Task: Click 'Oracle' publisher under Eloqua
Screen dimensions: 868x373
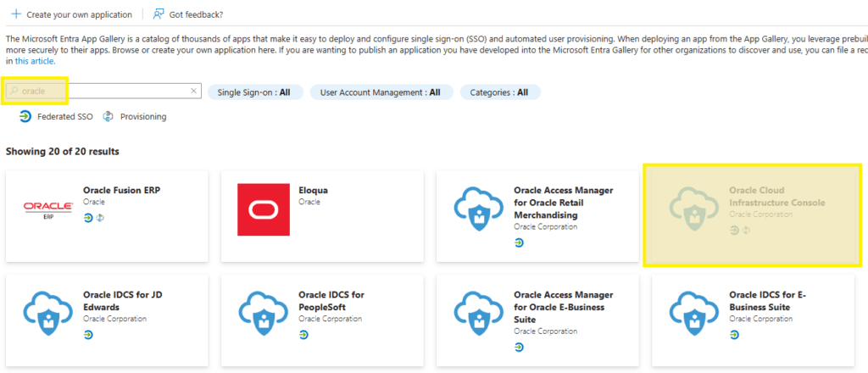Action: click(x=309, y=202)
